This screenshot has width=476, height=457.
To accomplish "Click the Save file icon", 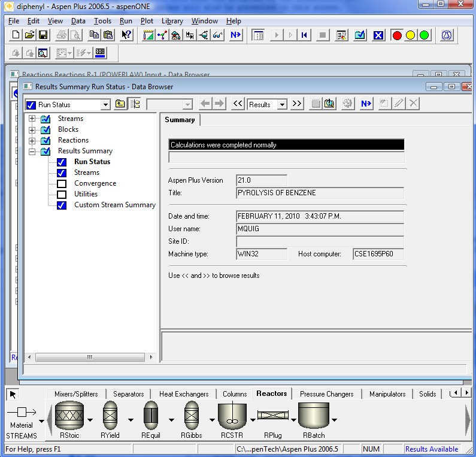I will 43,35.
